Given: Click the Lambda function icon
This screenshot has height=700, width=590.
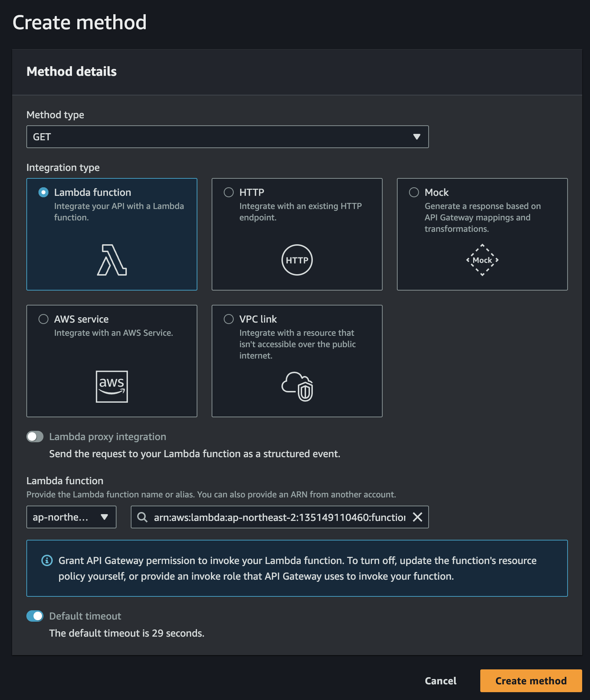Looking at the screenshot, I should tap(112, 260).
